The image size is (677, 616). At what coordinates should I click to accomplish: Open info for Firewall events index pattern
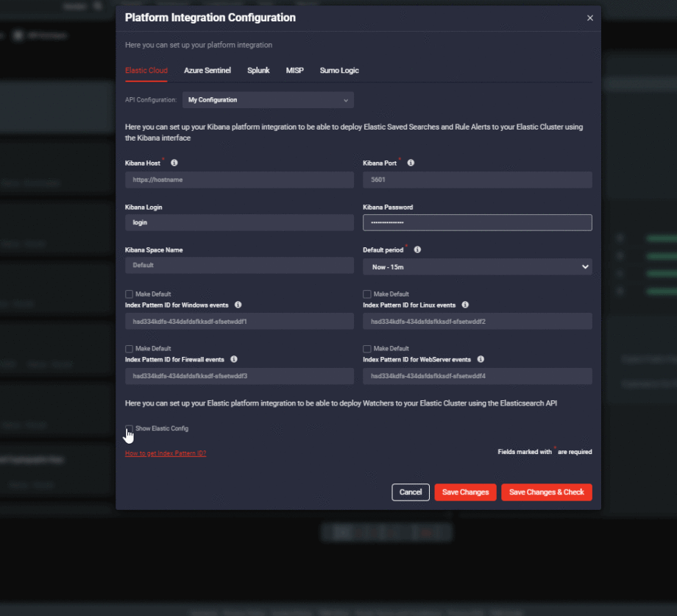(233, 359)
